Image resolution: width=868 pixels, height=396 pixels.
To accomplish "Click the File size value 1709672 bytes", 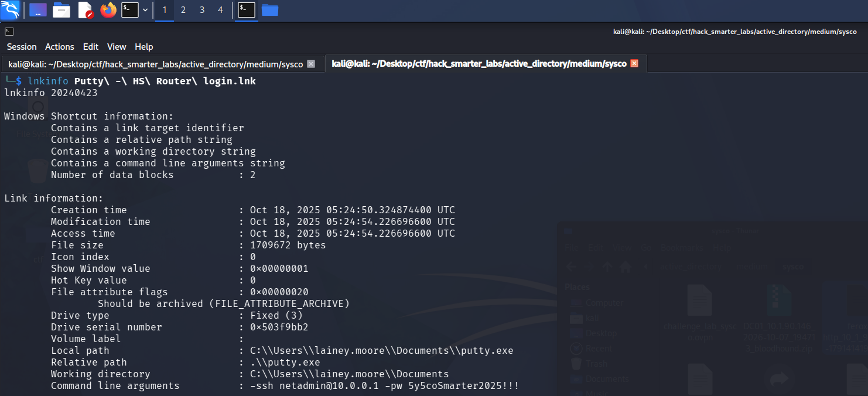I will (x=288, y=245).
